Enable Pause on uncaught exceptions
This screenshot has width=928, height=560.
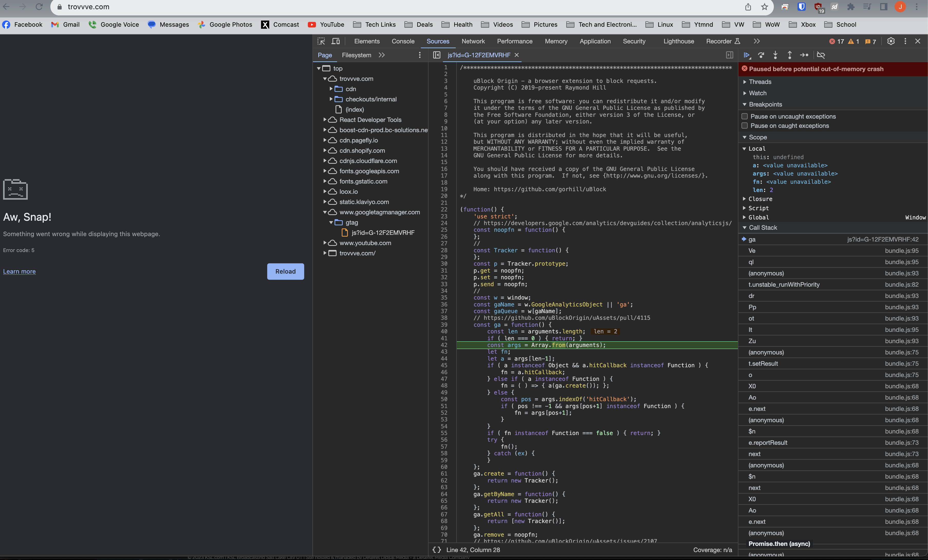point(745,116)
